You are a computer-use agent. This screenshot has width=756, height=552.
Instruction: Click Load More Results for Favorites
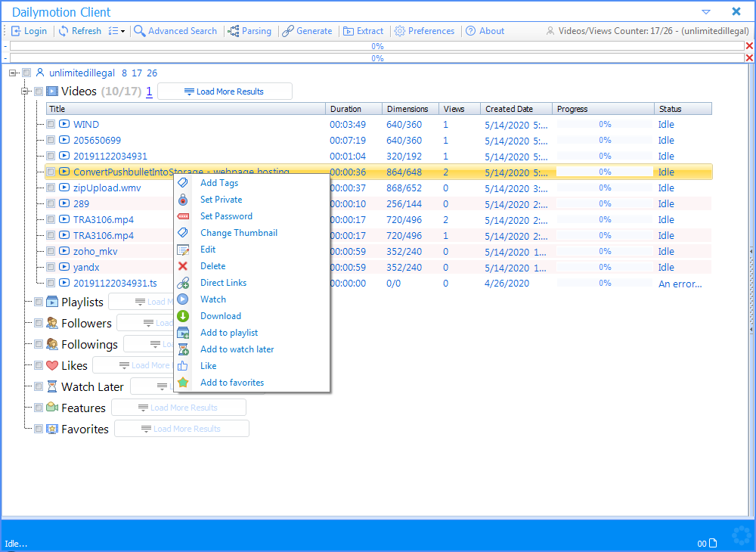tap(181, 429)
